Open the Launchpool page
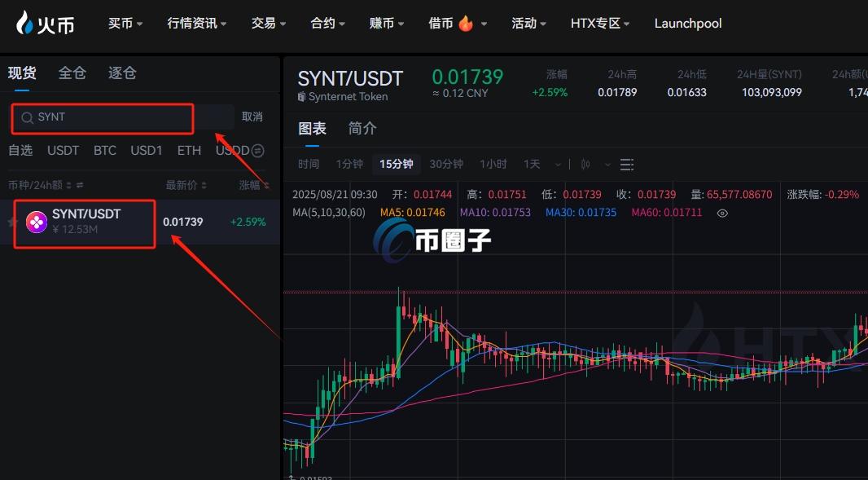Screen dimensions: 868x480 click(x=687, y=23)
